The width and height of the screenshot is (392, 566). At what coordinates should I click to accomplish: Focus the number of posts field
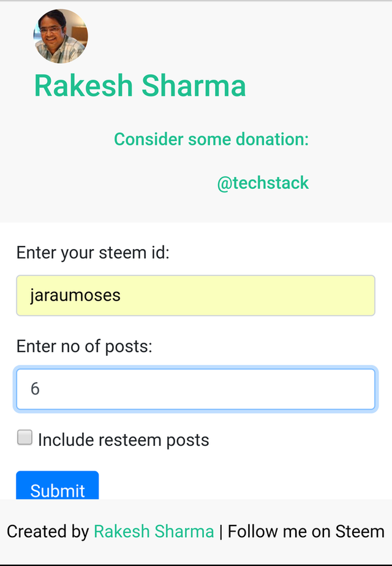click(195, 389)
